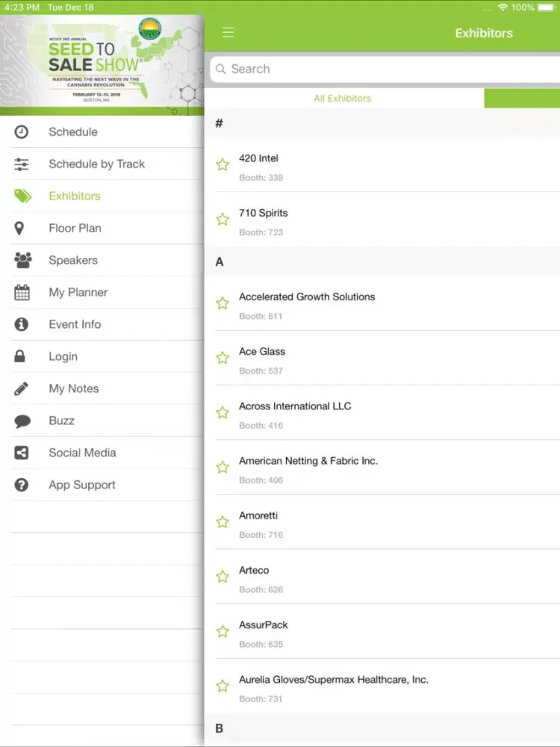This screenshot has width=560, height=747.
Task: Open Arteco exhibitor name
Action: (x=254, y=570)
